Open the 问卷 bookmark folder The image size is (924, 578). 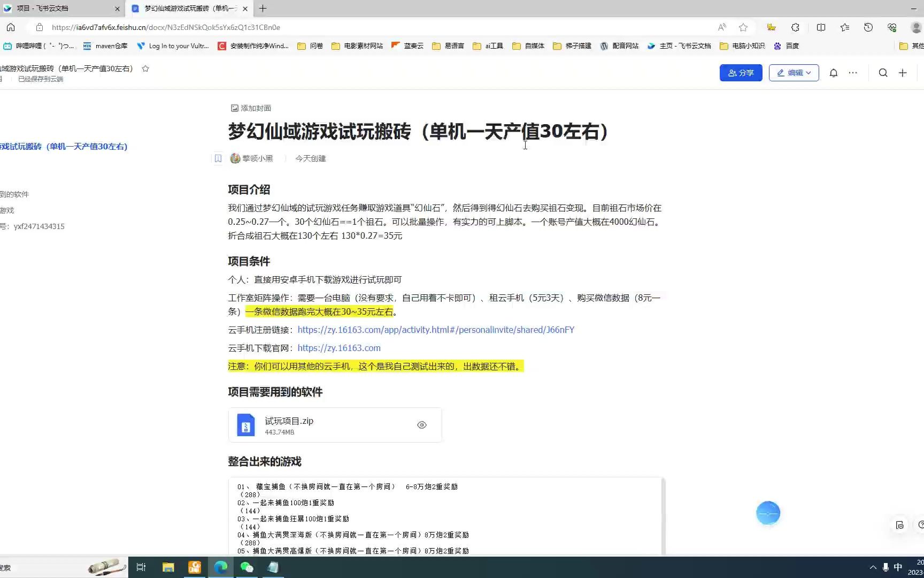310,46
